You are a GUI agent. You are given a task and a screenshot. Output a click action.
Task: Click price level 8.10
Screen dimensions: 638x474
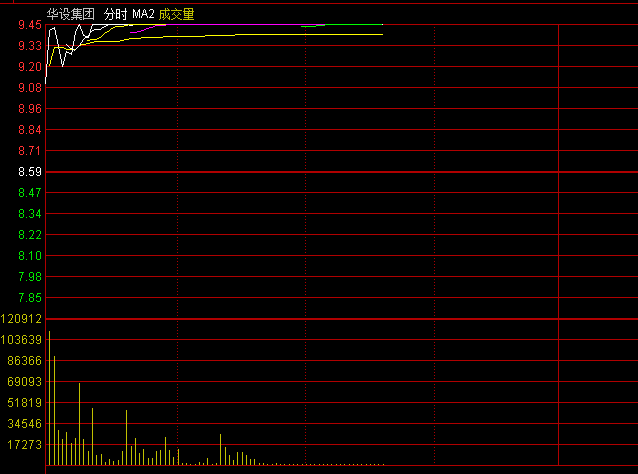coord(30,256)
